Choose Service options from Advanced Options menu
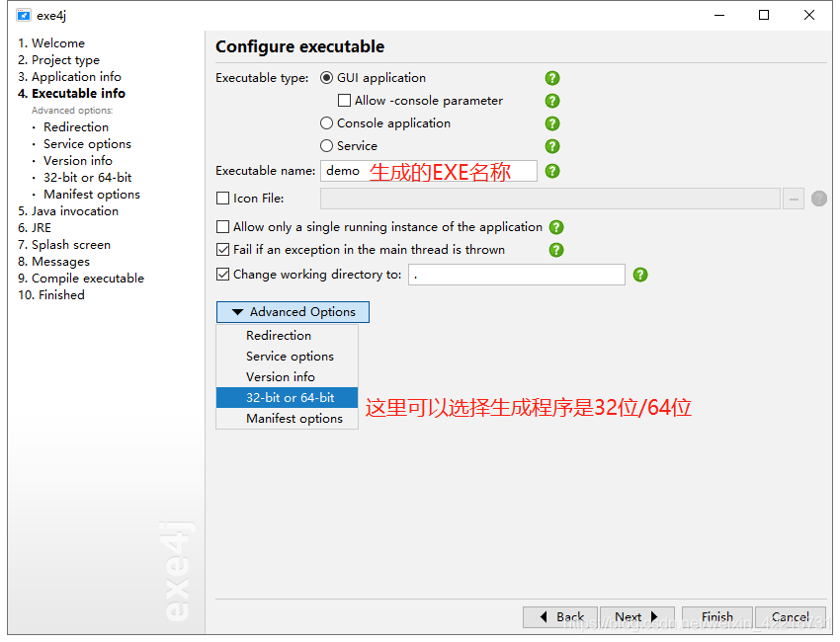The height and width of the screenshot is (642, 840). [288, 357]
